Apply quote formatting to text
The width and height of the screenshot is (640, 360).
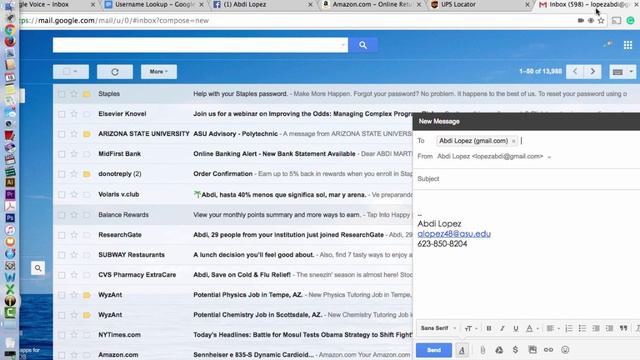point(623,328)
